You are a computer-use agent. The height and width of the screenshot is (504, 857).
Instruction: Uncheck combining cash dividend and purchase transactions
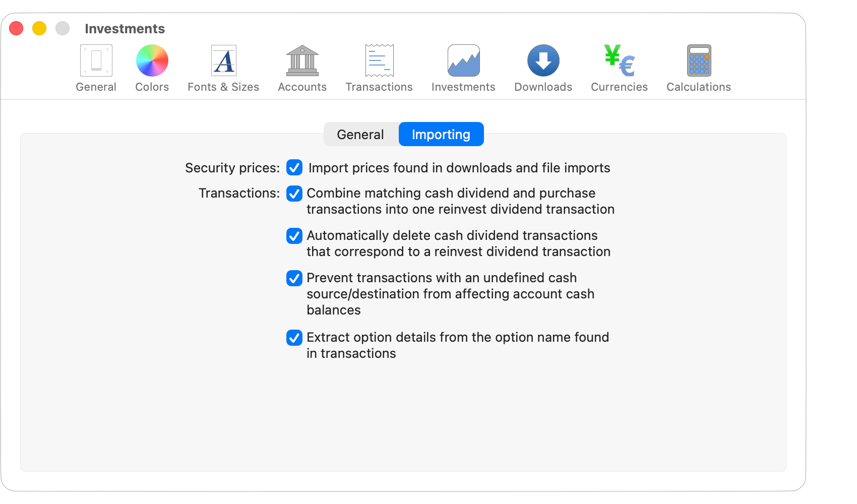[294, 194]
